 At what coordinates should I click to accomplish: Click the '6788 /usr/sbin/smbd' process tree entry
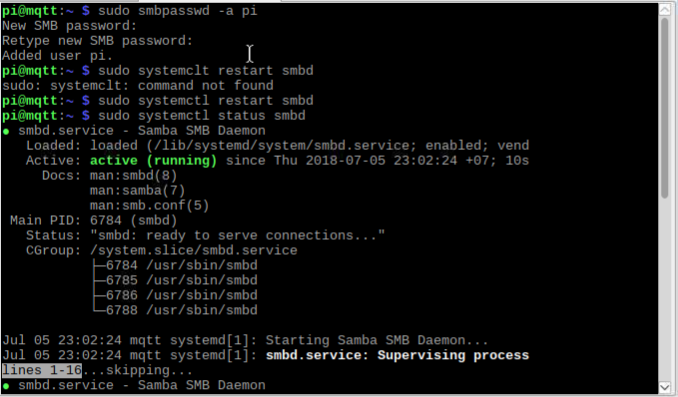tap(182, 310)
